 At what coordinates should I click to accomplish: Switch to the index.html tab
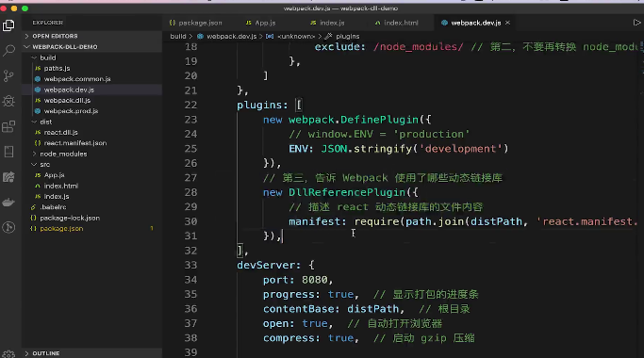click(x=396, y=23)
